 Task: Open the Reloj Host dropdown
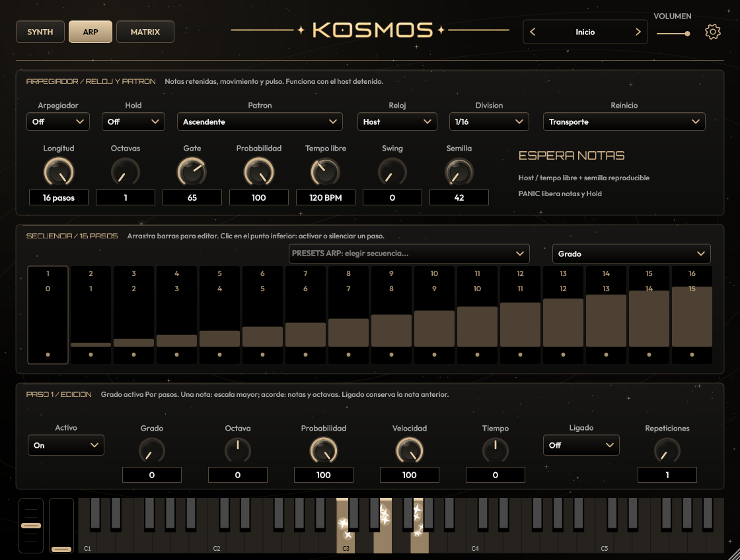click(x=397, y=122)
